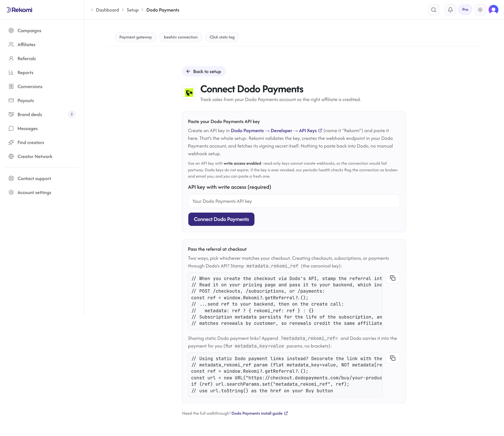Image resolution: width=504 pixels, height=436 pixels.
Task: Click the metadata.rekomi_ref inline code
Action: coord(272,266)
